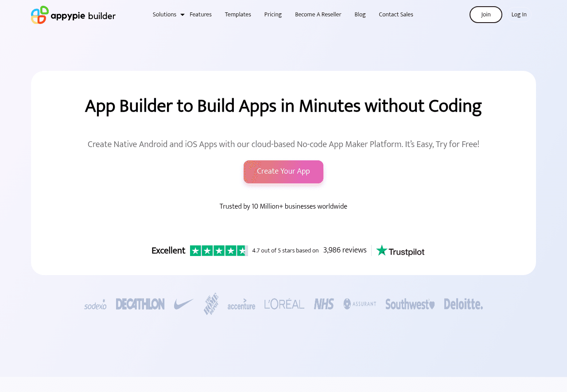Click the Deloitte brand logo
The image size is (567, 392).
click(x=463, y=304)
